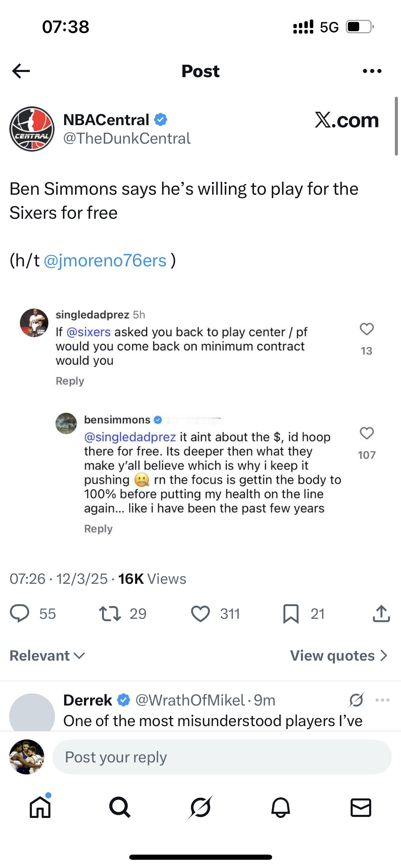Open the three-dot post options menu
This screenshot has height=868, width=401.
pos(372,71)
